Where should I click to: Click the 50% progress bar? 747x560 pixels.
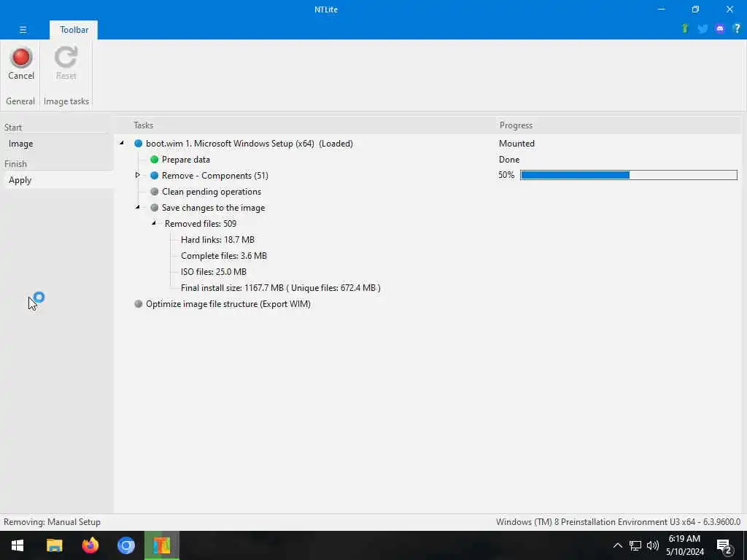click(x=629, y=175)
